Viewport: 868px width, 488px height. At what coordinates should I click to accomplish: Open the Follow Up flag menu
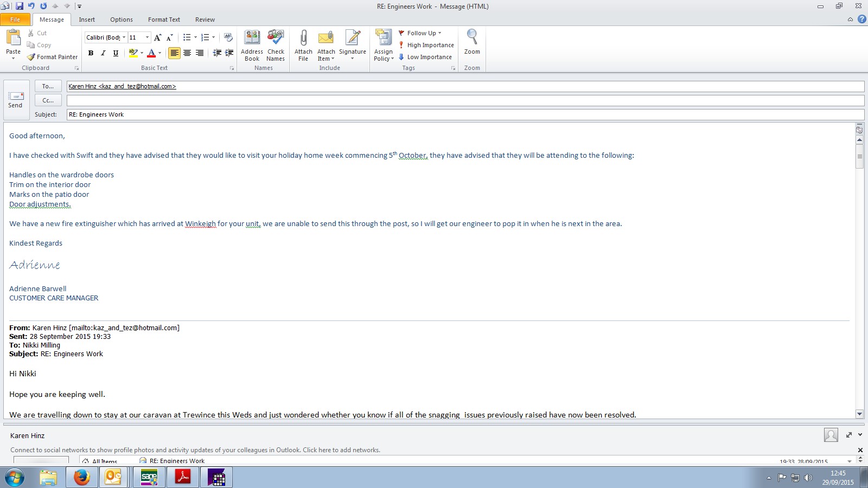[x=420, y=33]
